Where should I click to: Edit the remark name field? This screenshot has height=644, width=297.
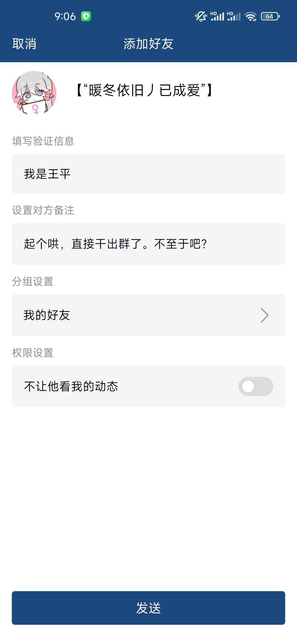coord(148,244)
